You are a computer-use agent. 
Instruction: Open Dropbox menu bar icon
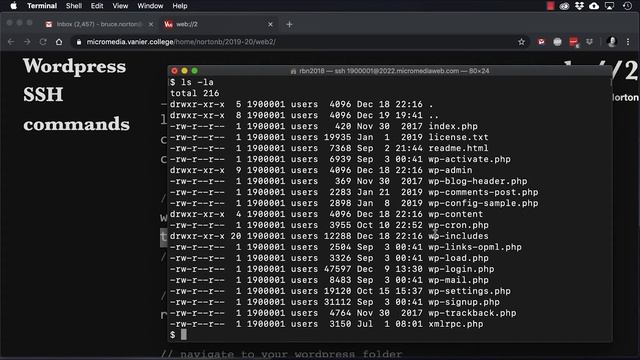(x=579, y=6)
